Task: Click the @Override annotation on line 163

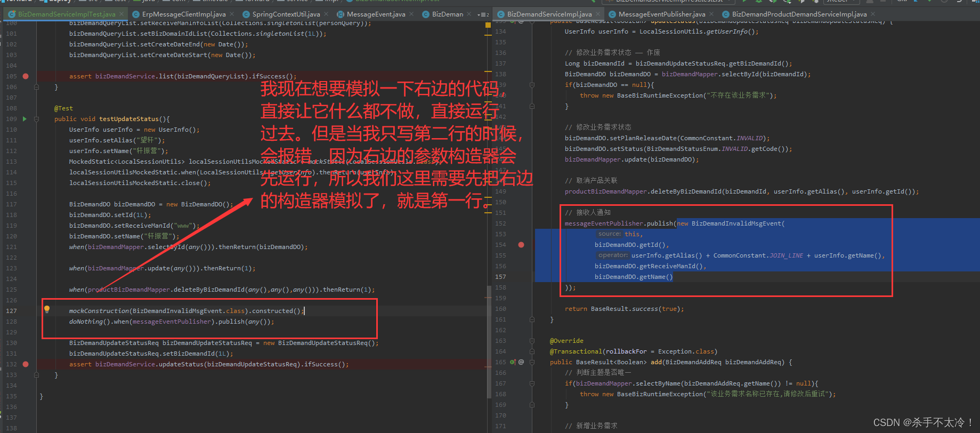Action: (x=566, y=341)
